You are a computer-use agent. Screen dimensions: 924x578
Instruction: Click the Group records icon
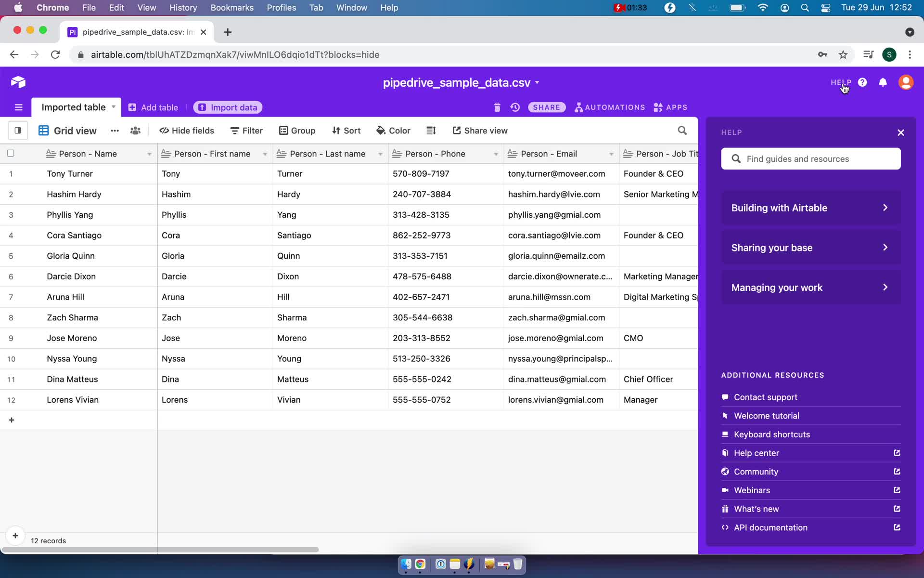[297, 131]
